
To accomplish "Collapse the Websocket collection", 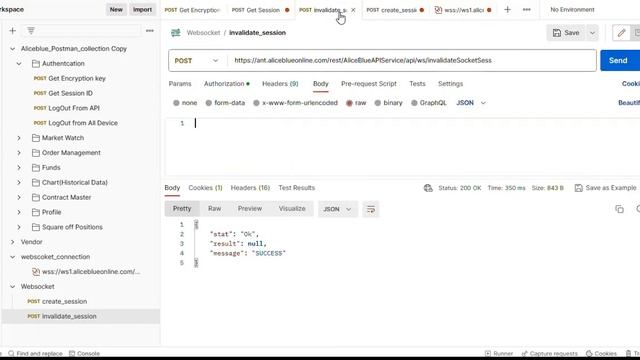I will 13,287.
